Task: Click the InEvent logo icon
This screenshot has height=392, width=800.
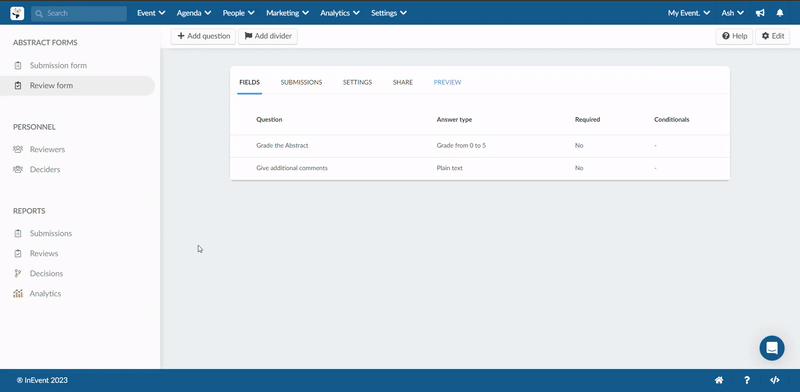Action: point(17,13)
